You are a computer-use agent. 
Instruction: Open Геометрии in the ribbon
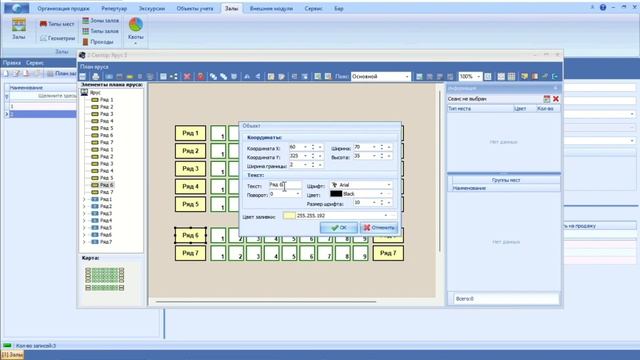point(57,38)
